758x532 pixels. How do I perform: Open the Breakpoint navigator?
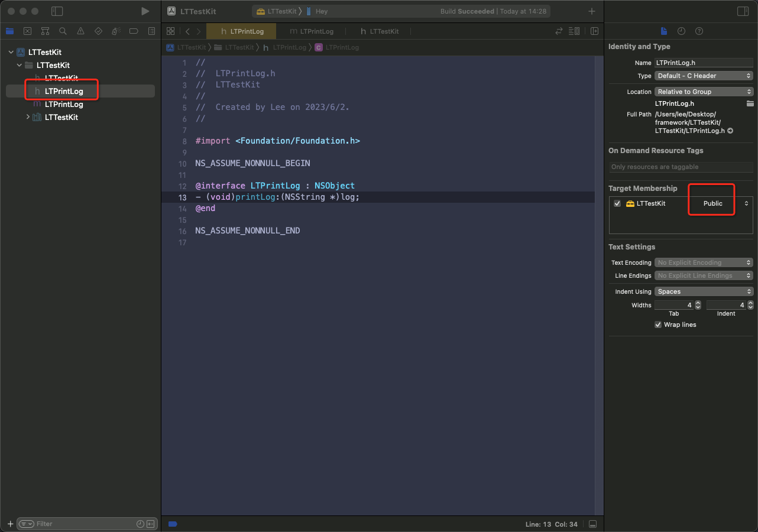click(134, 31)
